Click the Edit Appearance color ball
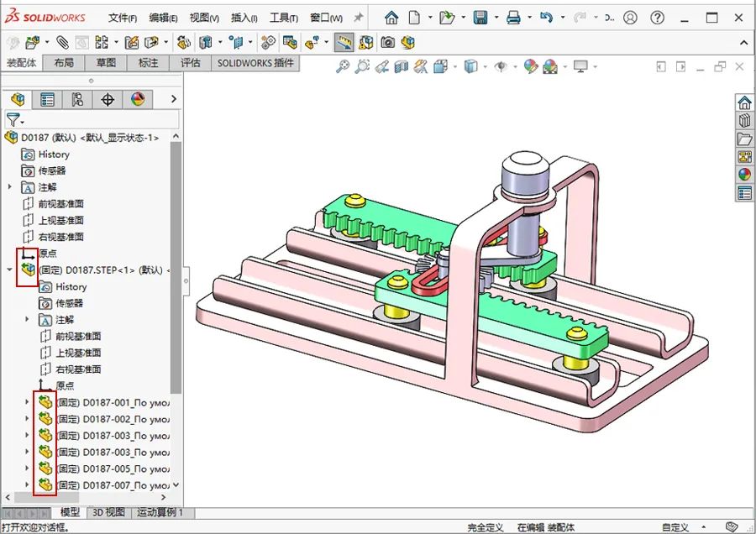Image resolution: width=756 pixels, height=534 pixels. tap(530, 66)
